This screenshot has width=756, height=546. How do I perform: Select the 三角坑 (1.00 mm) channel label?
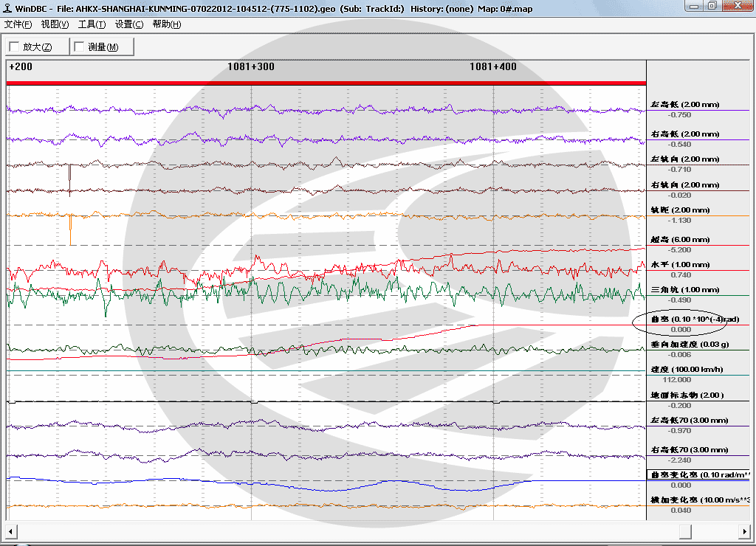(x=685, y=290)
